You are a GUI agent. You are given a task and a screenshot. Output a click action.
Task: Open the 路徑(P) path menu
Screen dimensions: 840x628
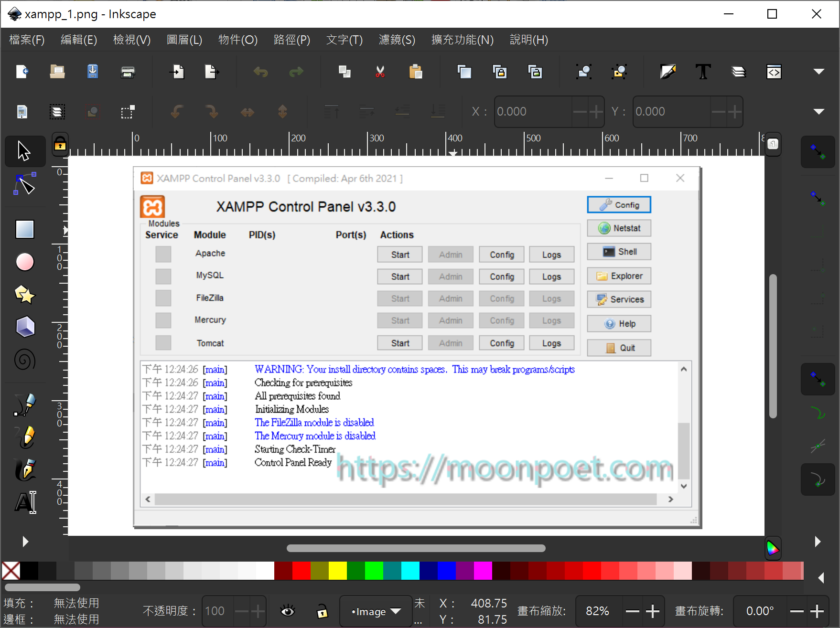click(x=291, y=40)
